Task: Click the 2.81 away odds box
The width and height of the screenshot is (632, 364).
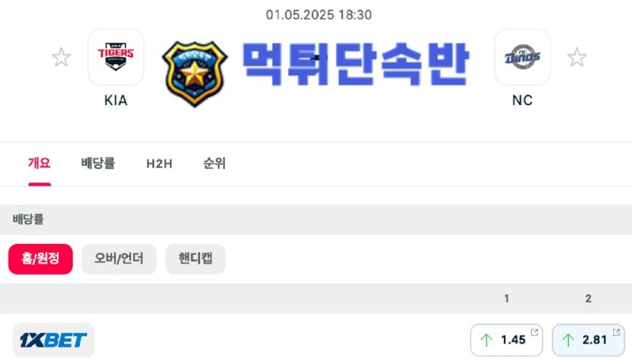Action: (588, 340)
